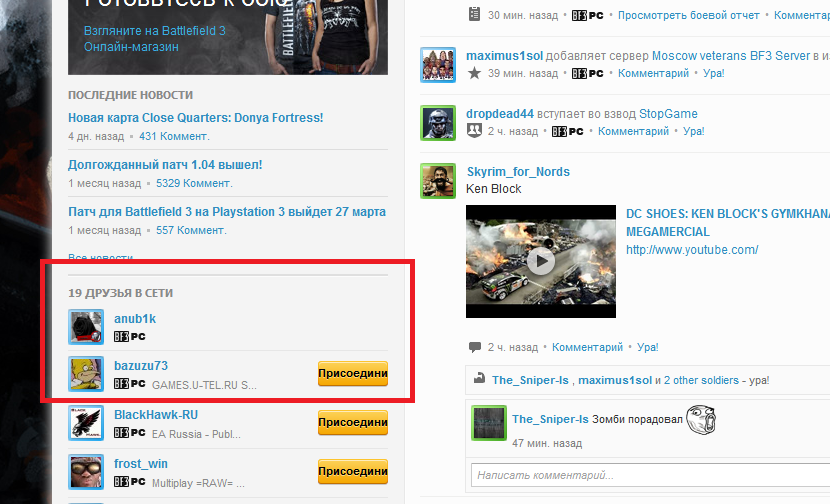
Task: Open BlackHawk-RU's avatar picture
Action: 86,423
